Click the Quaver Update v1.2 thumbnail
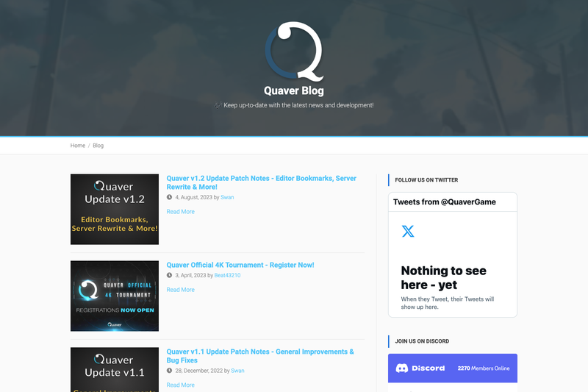Screen dimensions: 588x392 pos(115,210)
